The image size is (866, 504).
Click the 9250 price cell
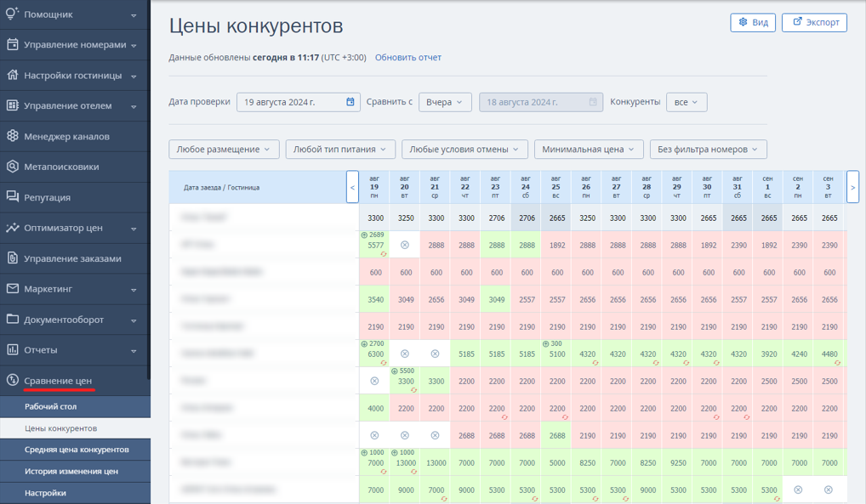pyautogui.click(x=678, y=462)
